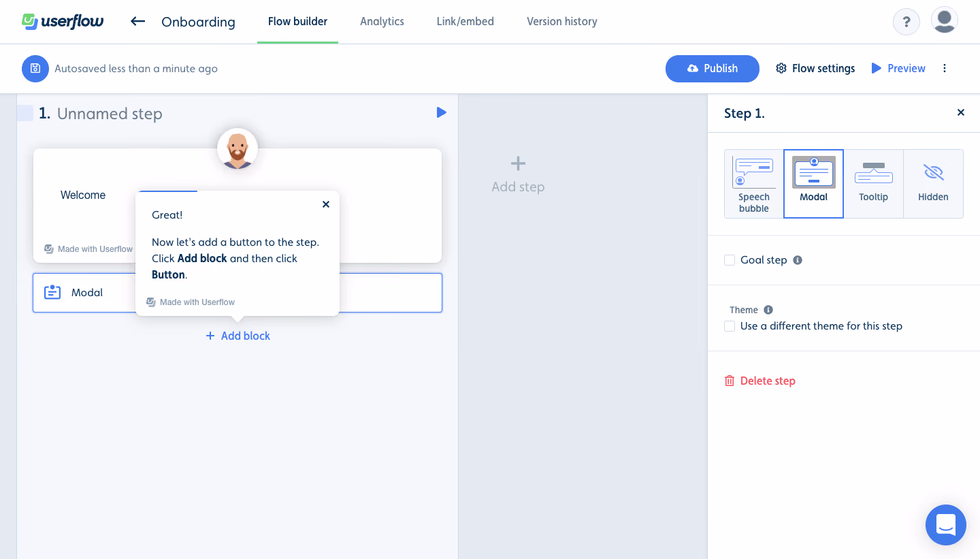The image size is (980, 559).
Task: Enable the Goal step checkbox
Action: coord(730,260)
